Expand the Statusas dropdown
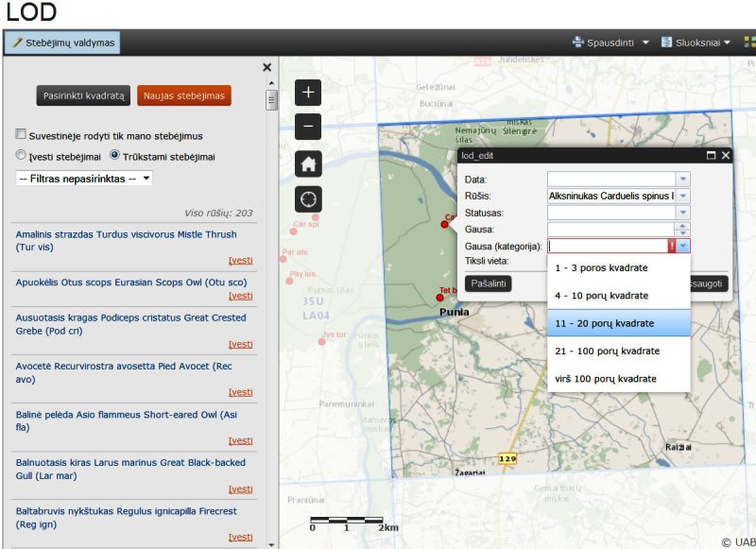 683,213
